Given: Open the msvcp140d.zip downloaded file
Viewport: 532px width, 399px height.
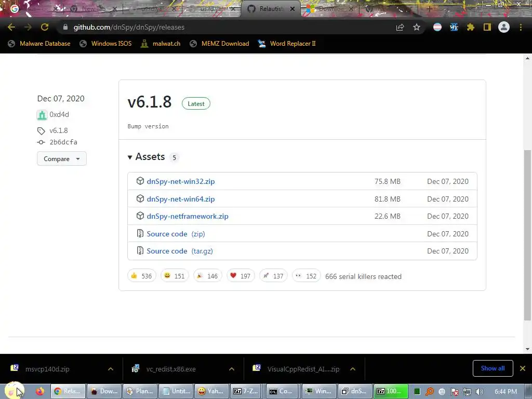Looking at the screenshot, I should [47, 369].
